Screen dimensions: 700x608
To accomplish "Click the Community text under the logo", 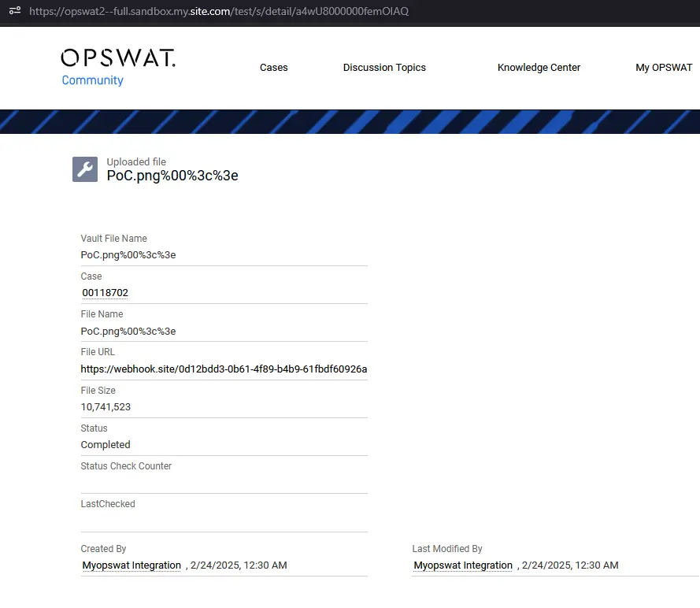I will [92, 80].
